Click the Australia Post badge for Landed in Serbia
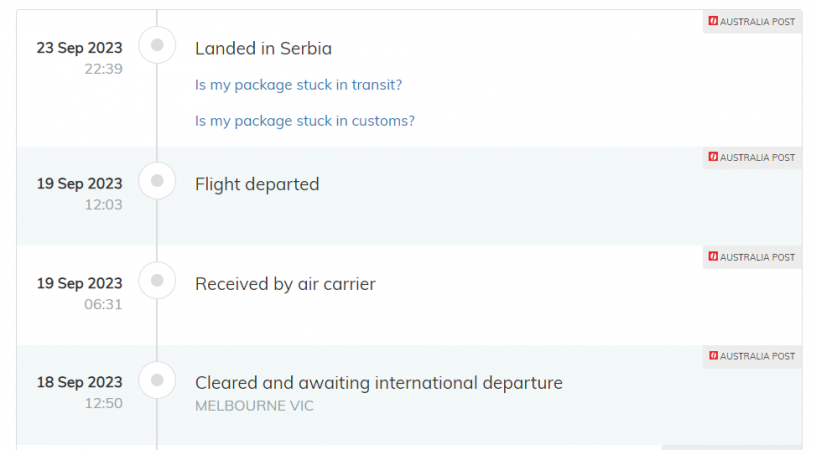 click(752, 21)
